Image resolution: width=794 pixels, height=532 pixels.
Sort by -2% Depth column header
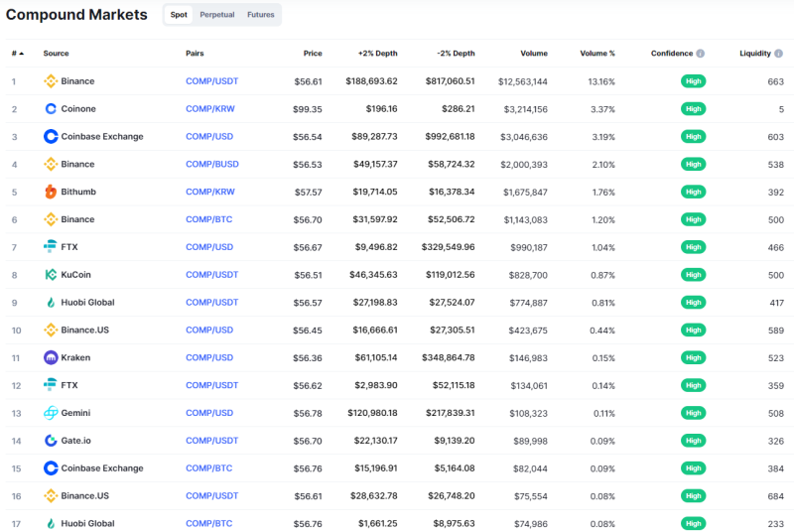pos(456,54)
